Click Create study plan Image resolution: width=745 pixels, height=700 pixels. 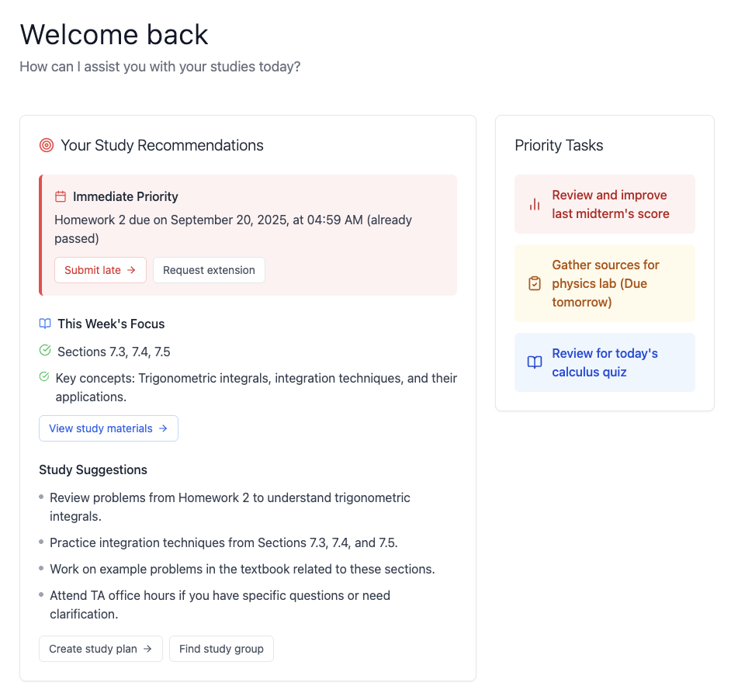100,648
